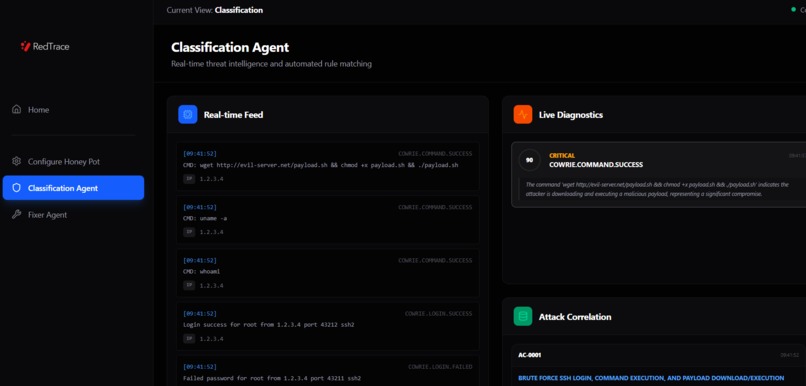Open the CRITICAL COWRIE.COMMAND.SUCCESS diagnostic card

(658, 175)
